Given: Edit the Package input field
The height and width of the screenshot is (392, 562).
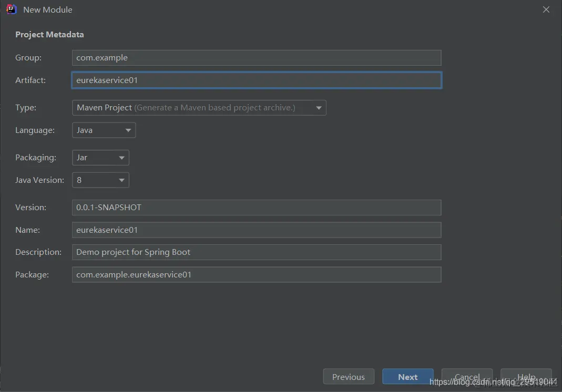Looking at the screenshot, I should pyautogui.click(x=257, y=274).
